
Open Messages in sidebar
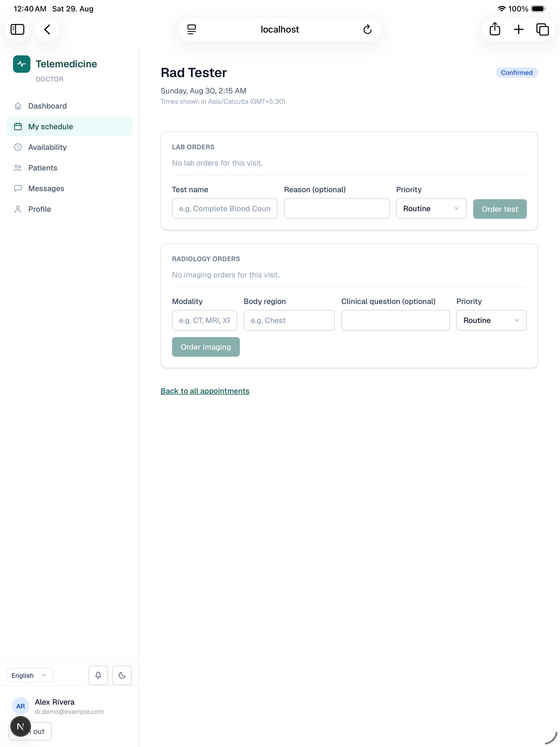(x=69, y=188)
